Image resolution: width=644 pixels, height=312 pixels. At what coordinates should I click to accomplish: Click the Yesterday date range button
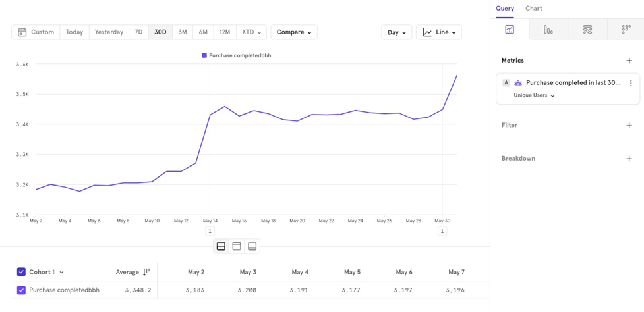tap(109, 32)
